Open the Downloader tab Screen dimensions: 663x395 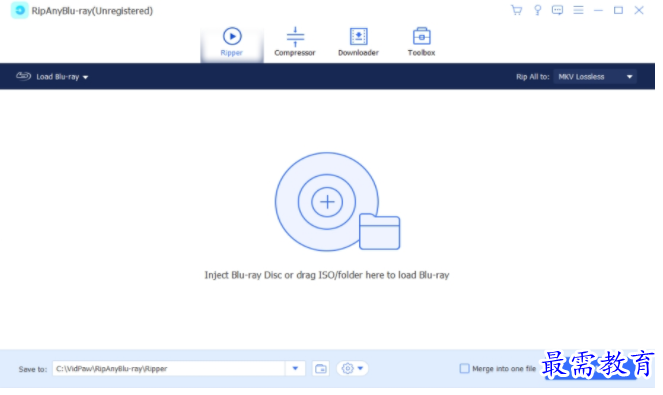(x=358, y=42)
